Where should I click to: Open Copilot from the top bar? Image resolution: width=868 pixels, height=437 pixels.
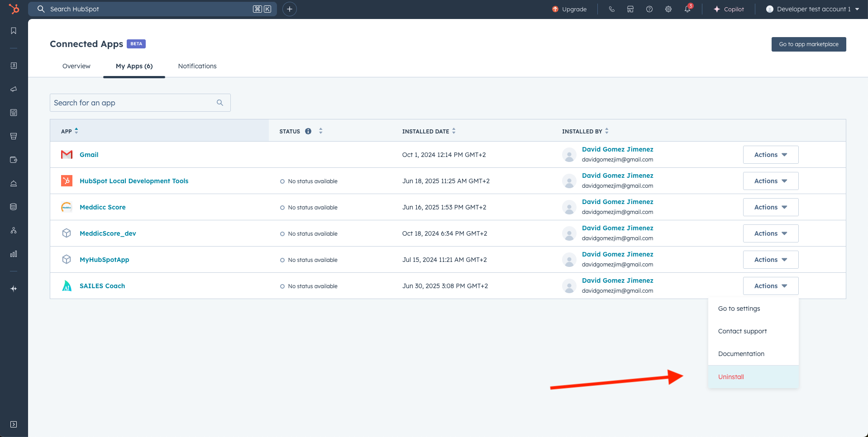tap(729, 9)
